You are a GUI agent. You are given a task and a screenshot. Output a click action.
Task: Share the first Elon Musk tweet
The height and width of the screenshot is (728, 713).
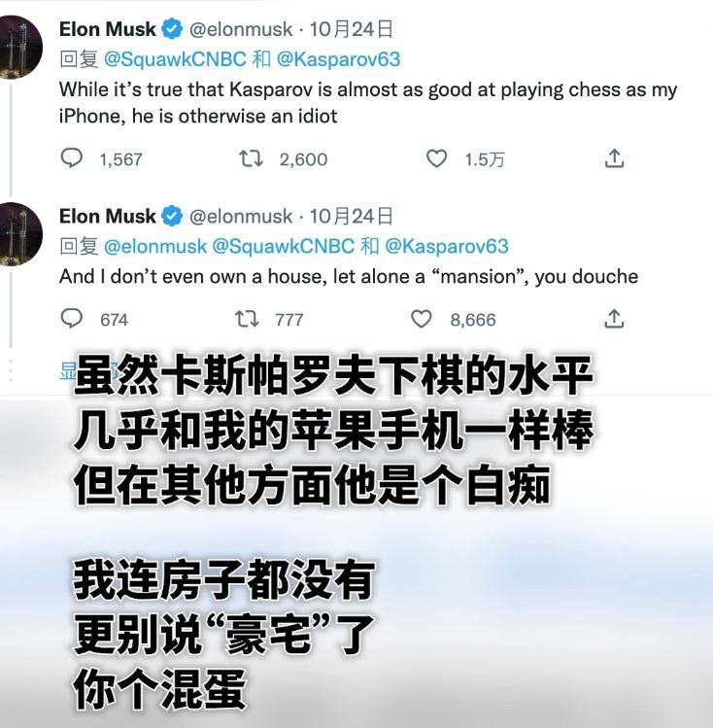[614, 158]
